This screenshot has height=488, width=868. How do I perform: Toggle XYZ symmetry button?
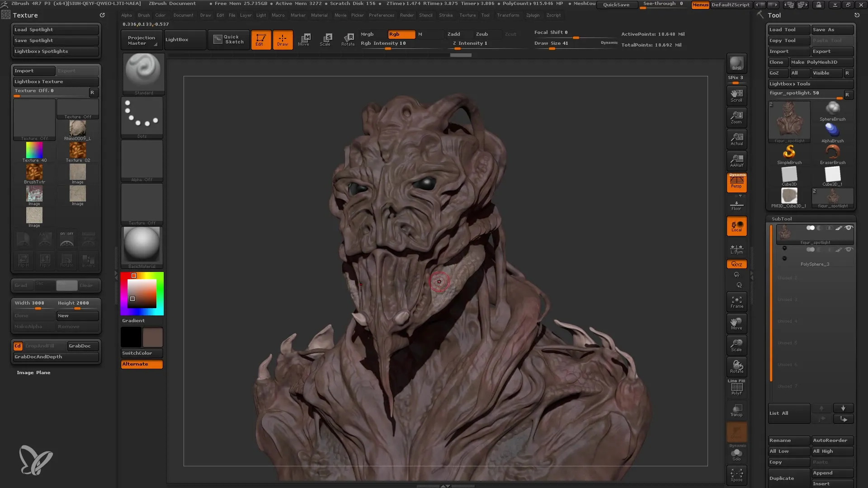[737, 264]
